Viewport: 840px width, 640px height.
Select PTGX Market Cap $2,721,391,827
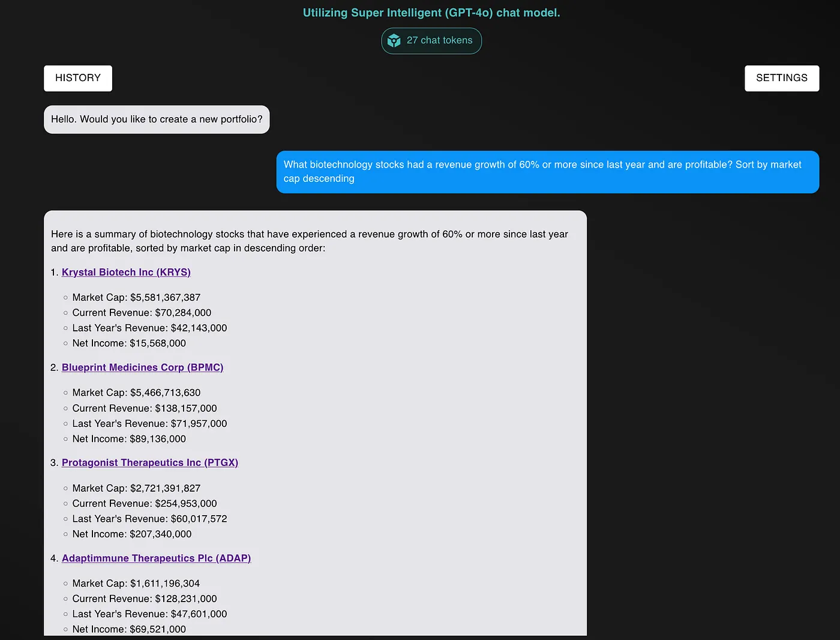point(136,488)
